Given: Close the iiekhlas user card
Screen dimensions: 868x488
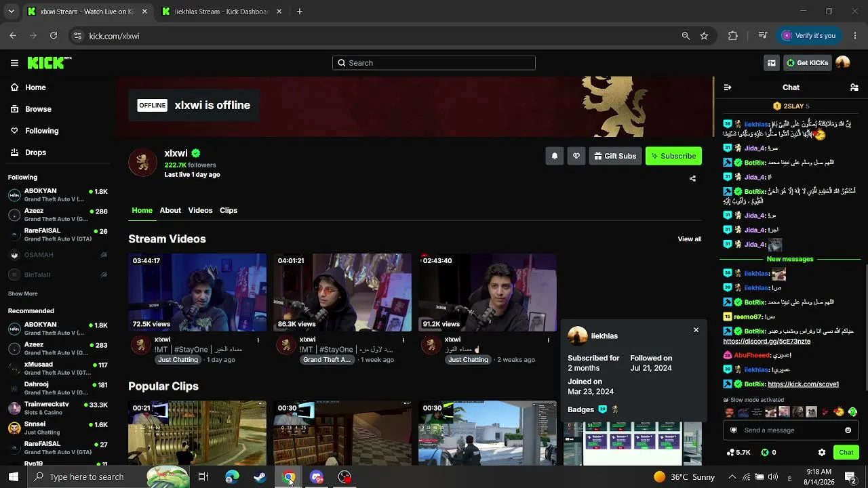Looking at the screenshot, I should point(696,330).
